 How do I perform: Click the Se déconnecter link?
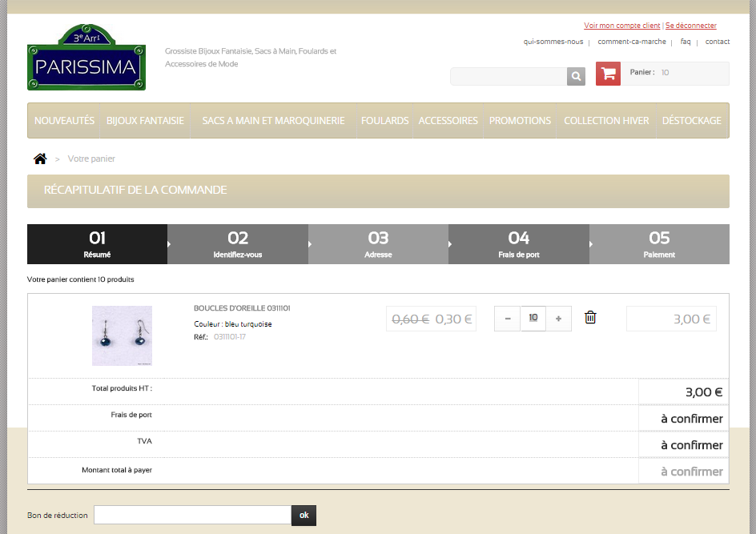pyautogui.click(x=690, y=26)
